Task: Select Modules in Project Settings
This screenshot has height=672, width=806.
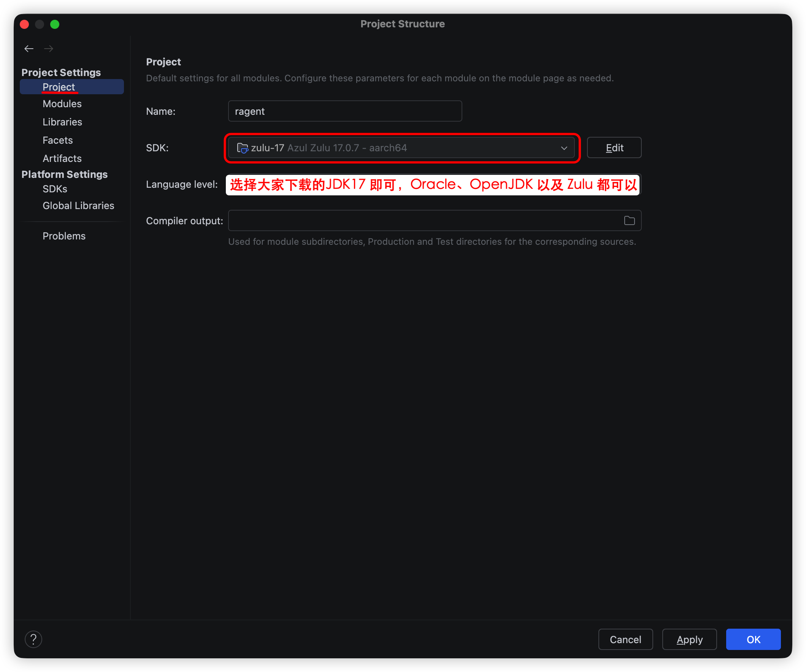Action: 62,104
